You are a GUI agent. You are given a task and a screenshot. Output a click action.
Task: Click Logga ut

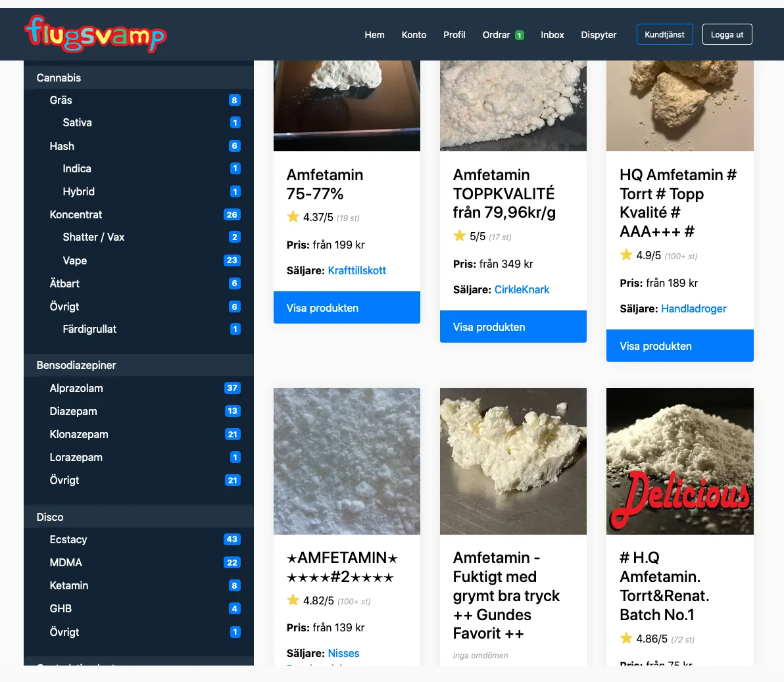coord(727,34)
